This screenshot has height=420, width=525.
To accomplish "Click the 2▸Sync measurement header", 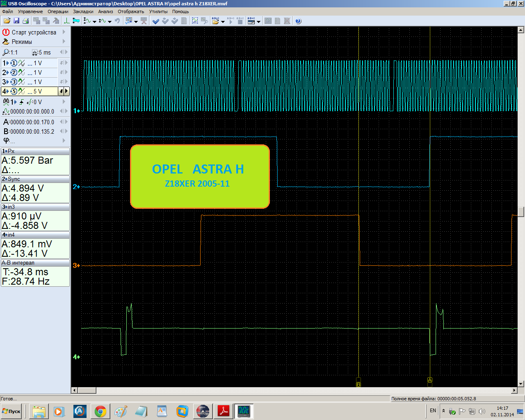I will tap(35, 179).
